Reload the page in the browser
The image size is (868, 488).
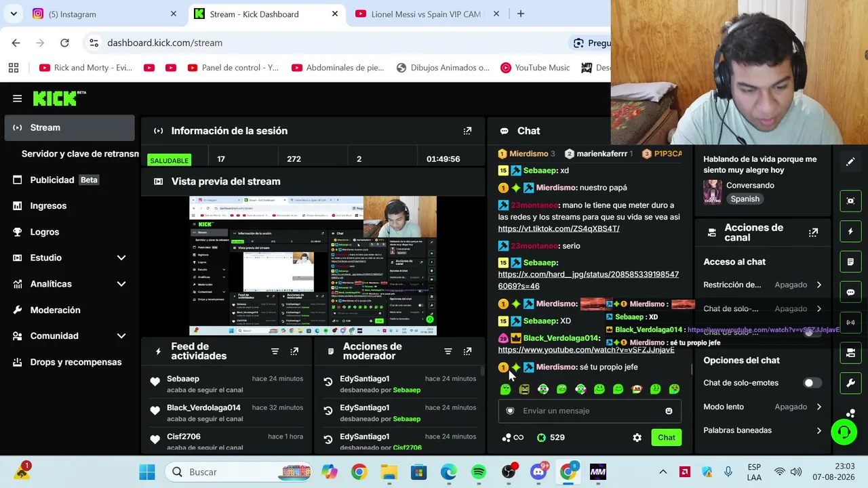(64, 43)
